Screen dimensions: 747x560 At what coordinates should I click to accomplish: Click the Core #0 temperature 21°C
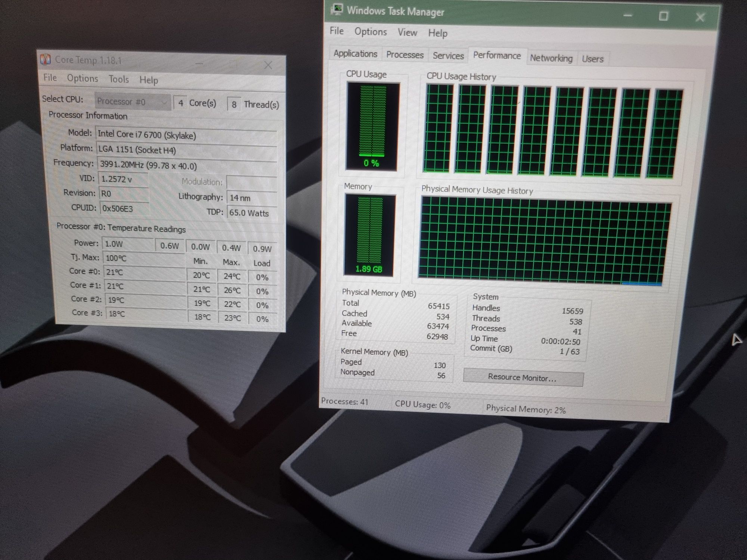[x=145, y=272]
